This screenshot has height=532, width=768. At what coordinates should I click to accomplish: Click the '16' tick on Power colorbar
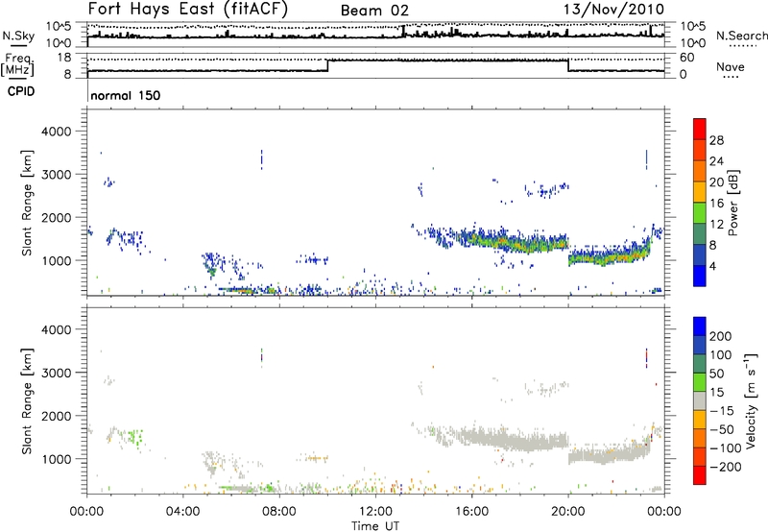716,204
